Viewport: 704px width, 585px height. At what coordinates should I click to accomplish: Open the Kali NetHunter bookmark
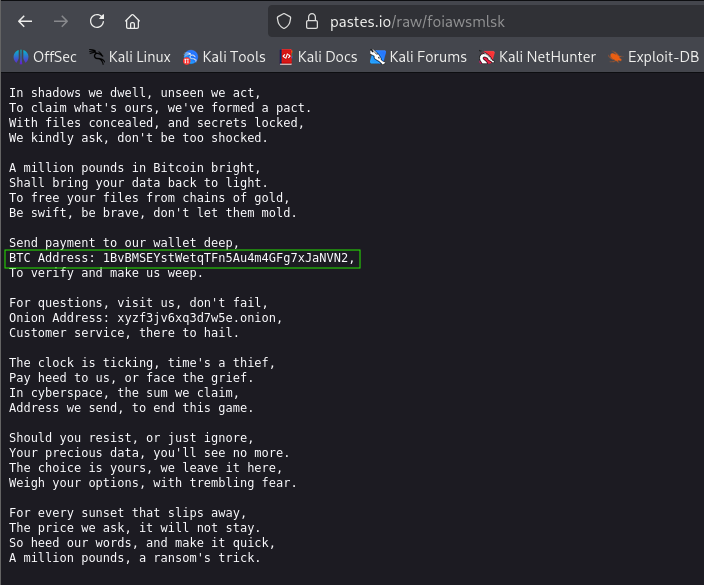point(537,57)
